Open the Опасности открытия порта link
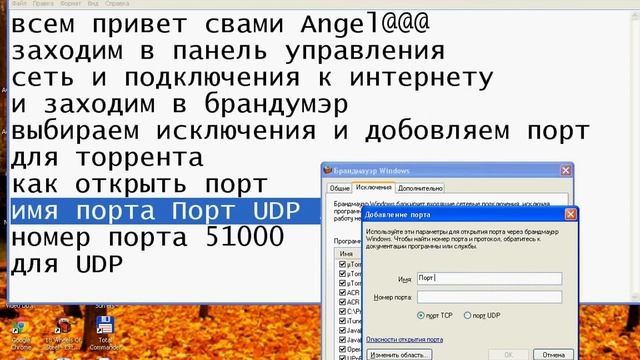The image size is (640, 360). pos(404,340)
